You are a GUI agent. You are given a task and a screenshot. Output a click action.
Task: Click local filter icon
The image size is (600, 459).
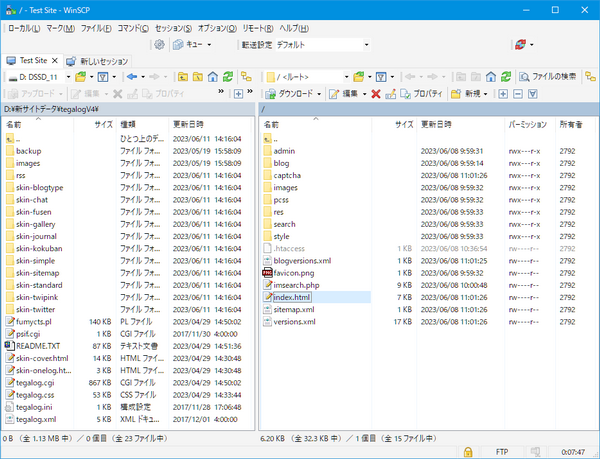pyautogui.click(x=103, y=77)
